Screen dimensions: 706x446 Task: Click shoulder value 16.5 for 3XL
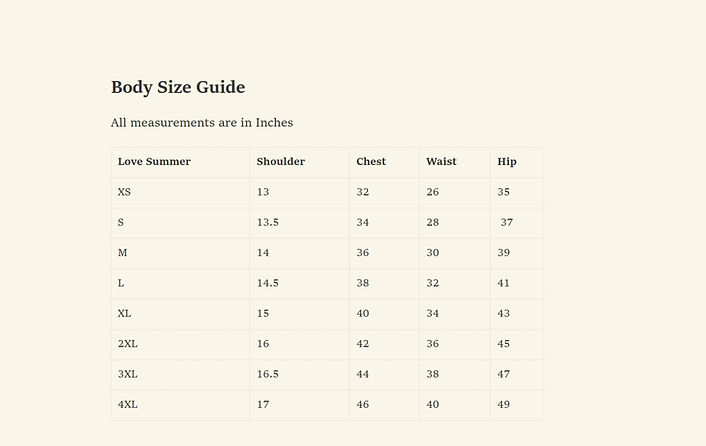click(268, 374)
